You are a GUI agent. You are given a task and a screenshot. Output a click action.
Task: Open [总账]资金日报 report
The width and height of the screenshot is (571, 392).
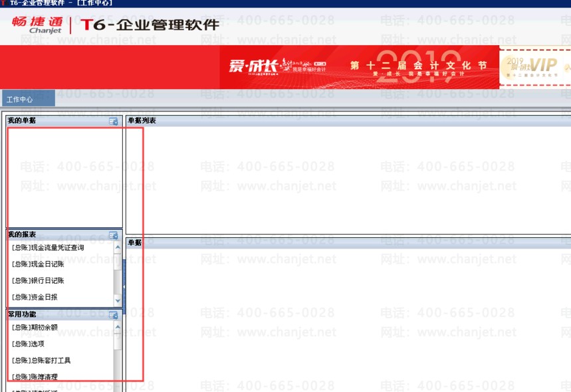click(35, 297)
